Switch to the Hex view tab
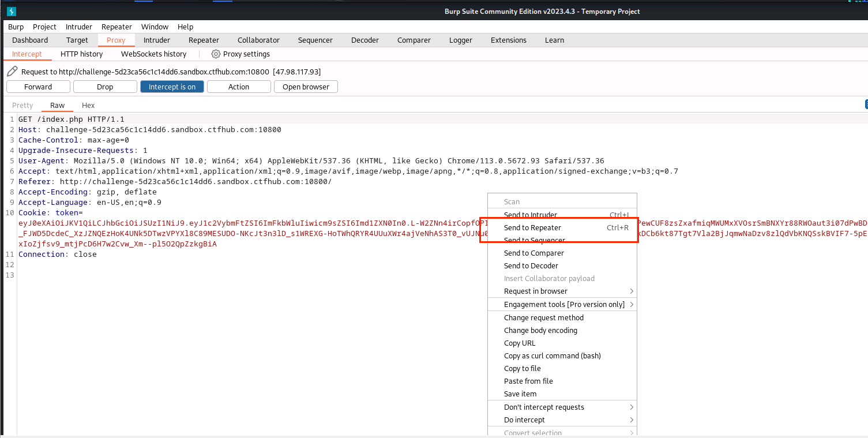868x438 pixels. point(88,105)
